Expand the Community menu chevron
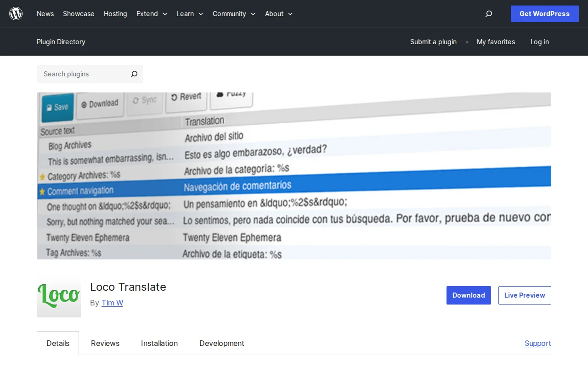The image size is (588, 368). click(x=253, y=14)
